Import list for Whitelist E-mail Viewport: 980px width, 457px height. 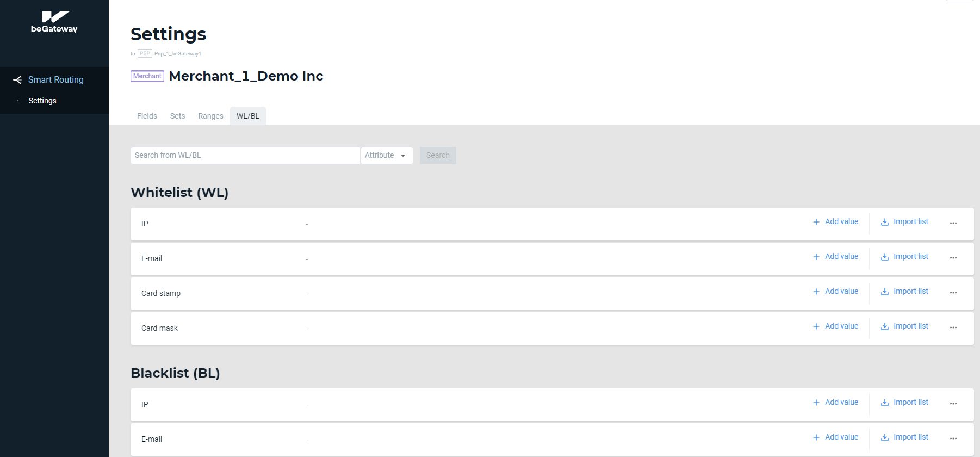click(x=904, y=257)
